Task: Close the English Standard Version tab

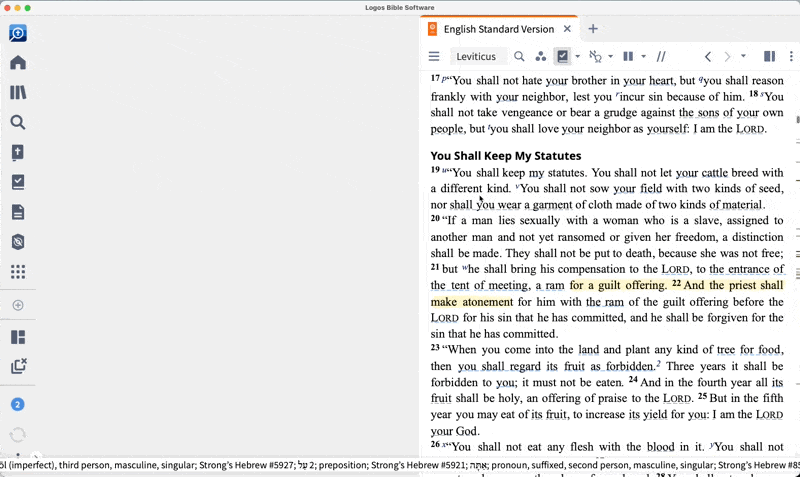Action: [567, 29]
